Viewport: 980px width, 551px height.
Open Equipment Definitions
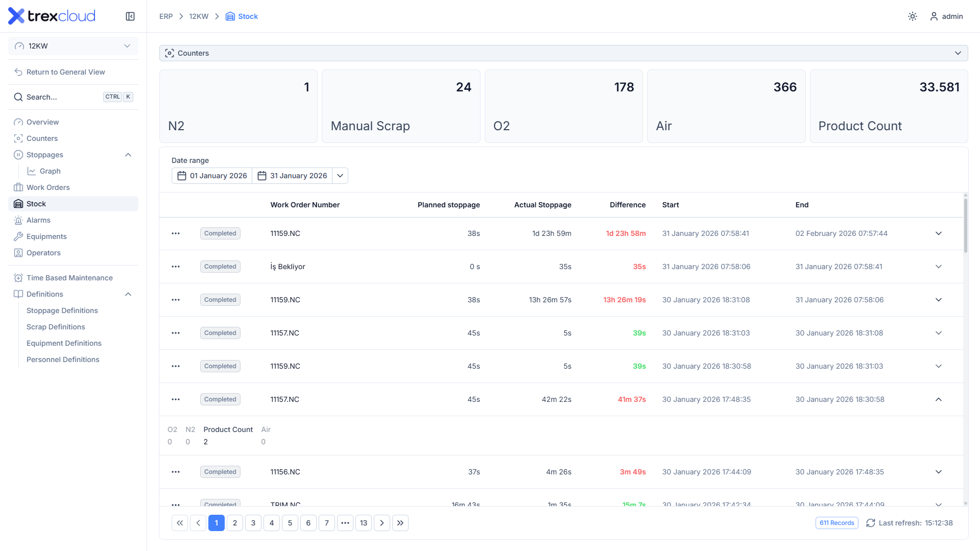(64, 343)
